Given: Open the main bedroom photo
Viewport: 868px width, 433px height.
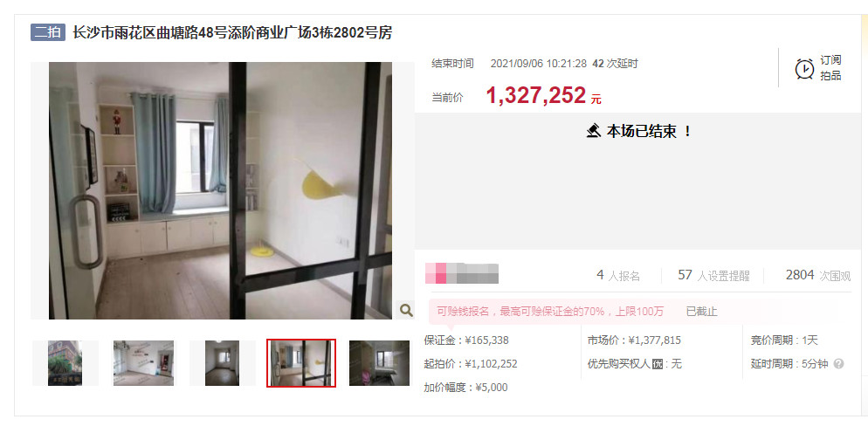Looking at the screenshot, I should [220, 190].
